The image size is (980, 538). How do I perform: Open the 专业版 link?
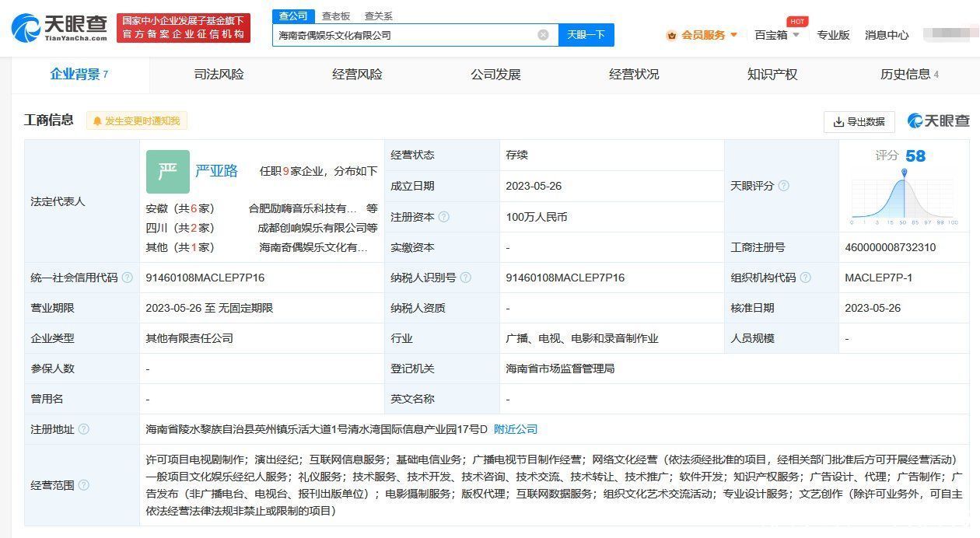coord(833,35)
